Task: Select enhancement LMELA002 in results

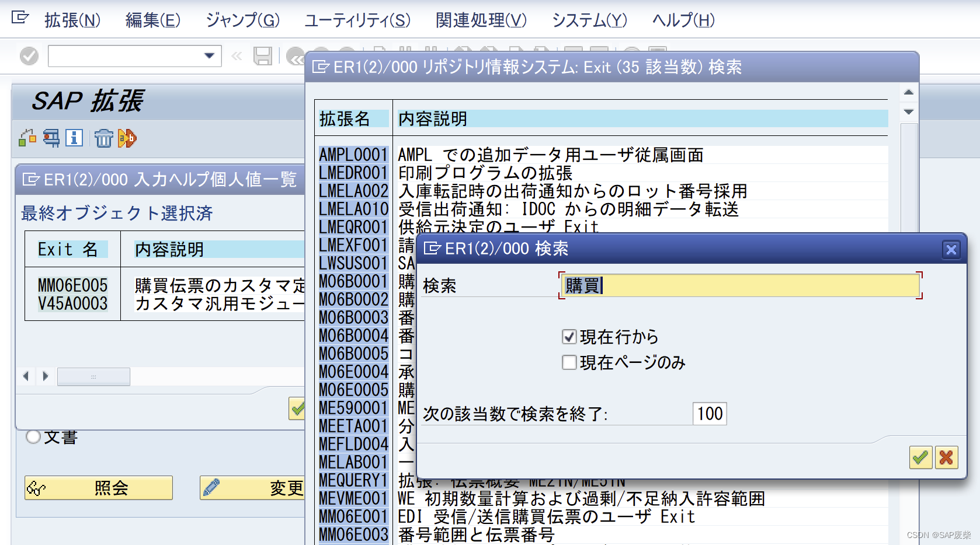Action: point(353,191)
